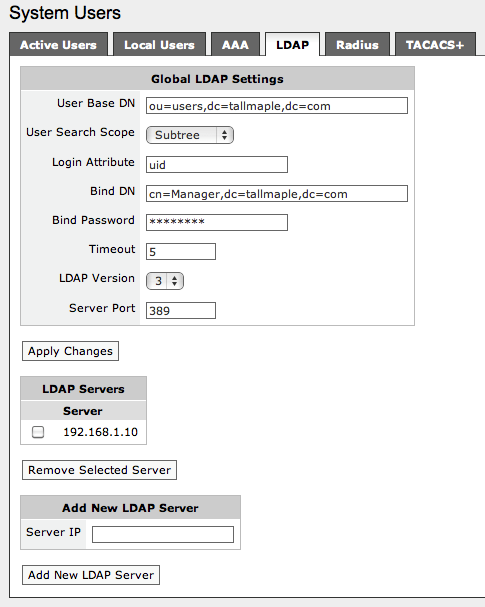Open the TACACS+ tab
This screenshot has width=485, height=607.
(x=435, y=45)
